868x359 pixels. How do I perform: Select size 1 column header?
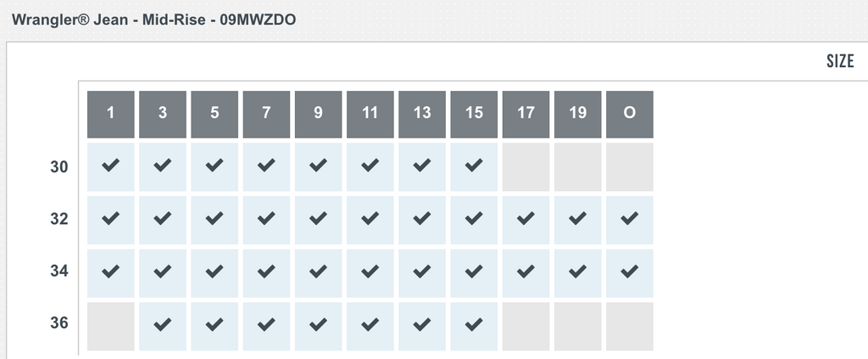(111, 114)
